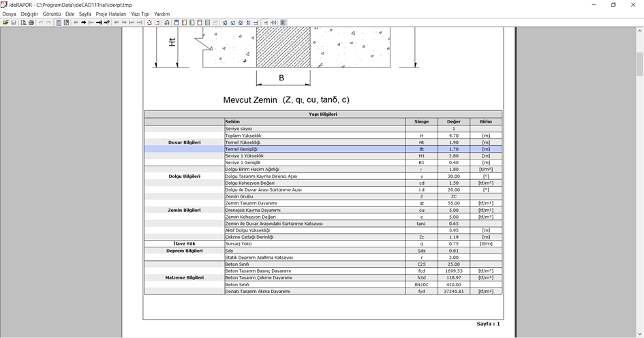Open print preview with magnifier page icon

(x=23, y=22)
